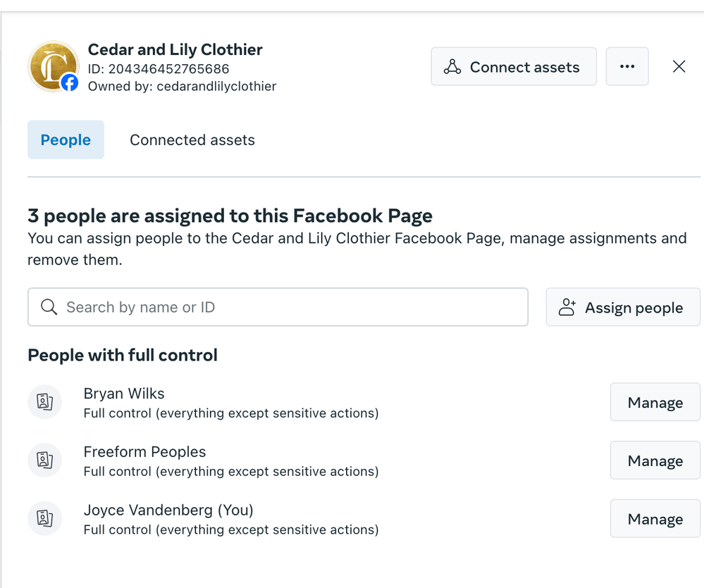Open the three-dot more options menu
Image resolution: width=704 pixels, height=588 pixels.
(x=627, y=67)
